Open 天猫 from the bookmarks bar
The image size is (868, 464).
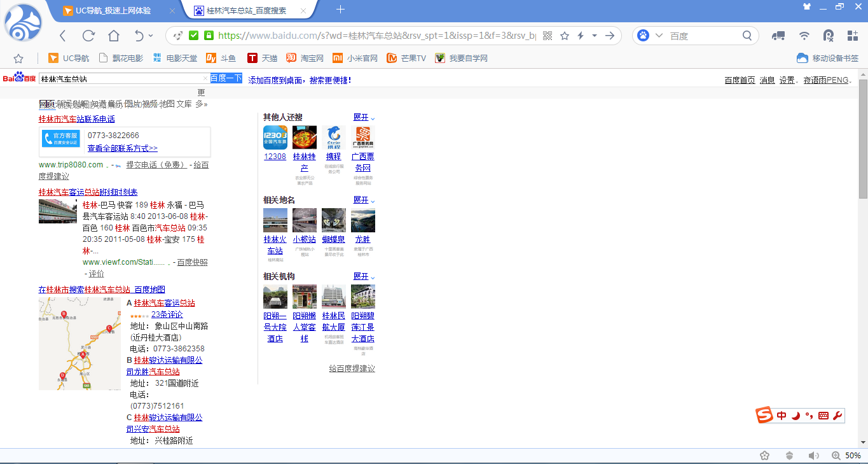coord(263,59)
